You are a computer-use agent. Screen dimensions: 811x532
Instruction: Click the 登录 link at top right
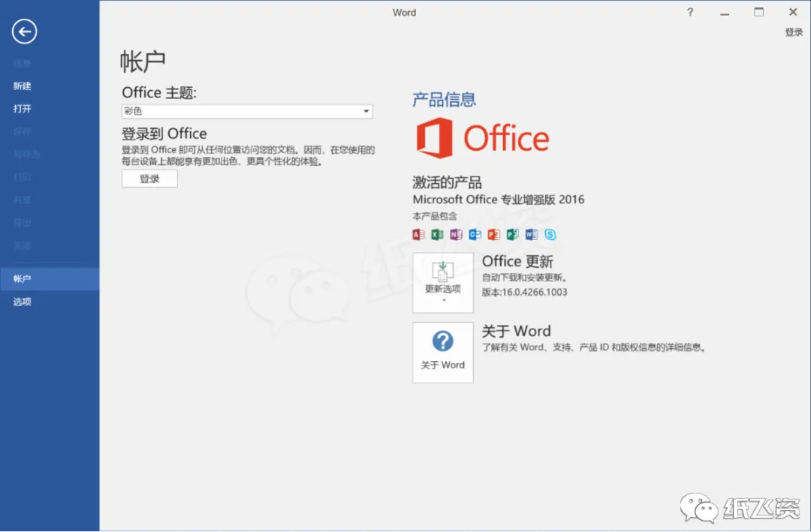794,32
